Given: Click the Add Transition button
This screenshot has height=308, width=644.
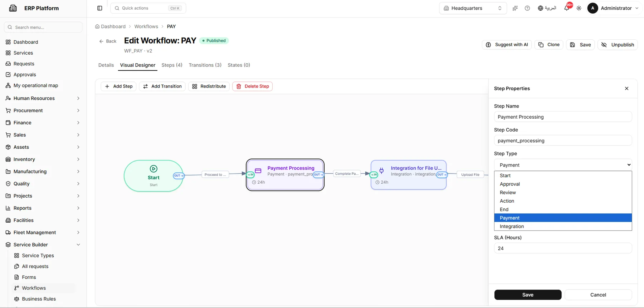Looking at the screenshot, I should coord(162,86).
